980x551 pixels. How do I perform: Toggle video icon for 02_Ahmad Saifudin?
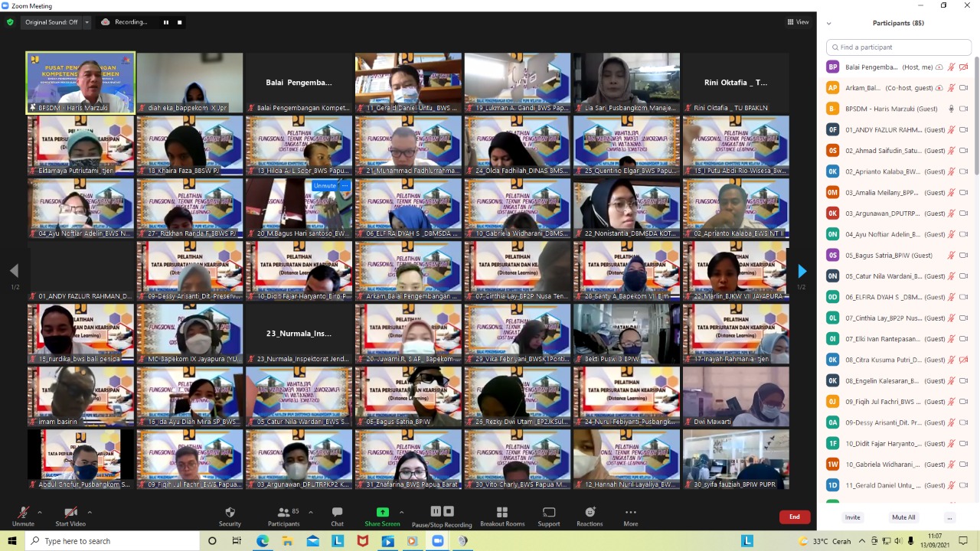964,151
